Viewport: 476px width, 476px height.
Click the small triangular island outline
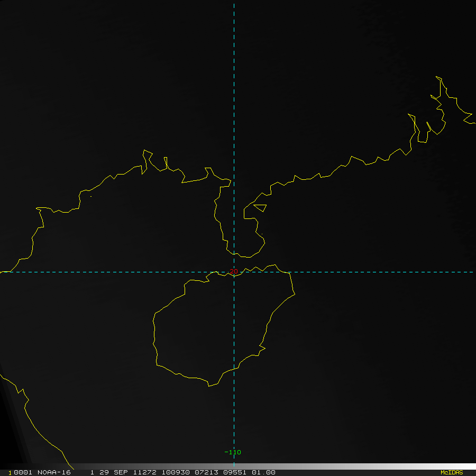pos(260,208)
